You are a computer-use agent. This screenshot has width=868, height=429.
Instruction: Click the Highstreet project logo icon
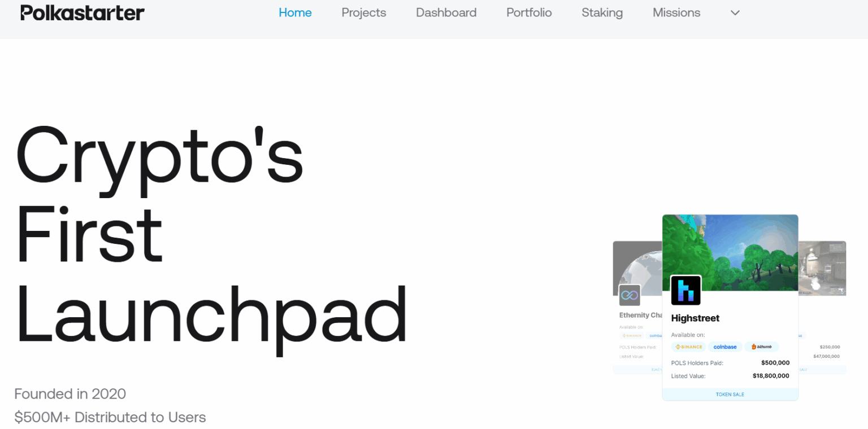pyautogui.click(x=685, y=291)
